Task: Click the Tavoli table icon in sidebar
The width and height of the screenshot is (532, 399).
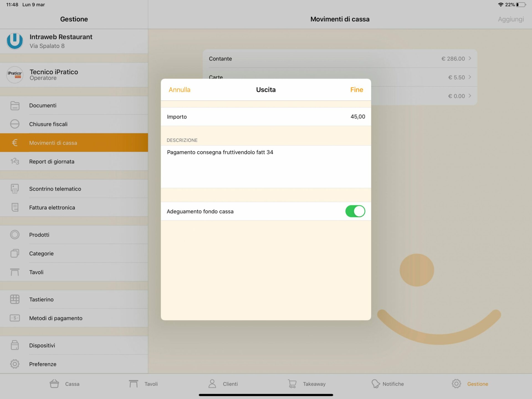Action: click(15, 272)
